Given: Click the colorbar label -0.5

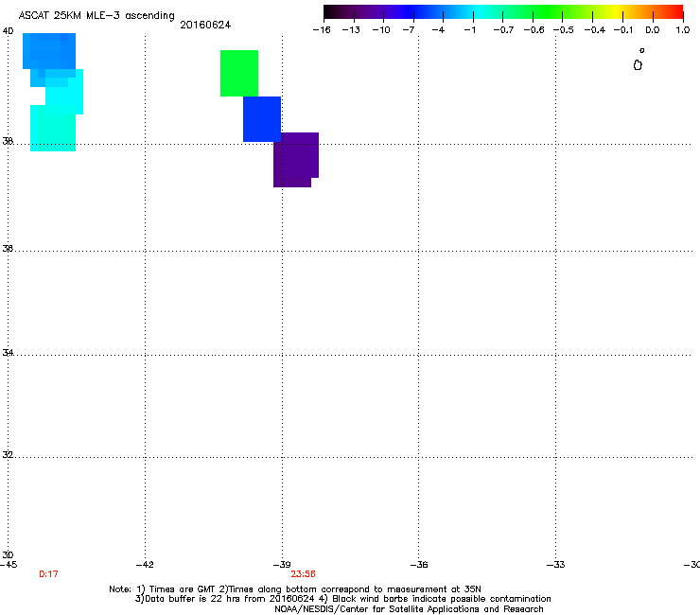Looking at the screenshot, I should (564, 30).
